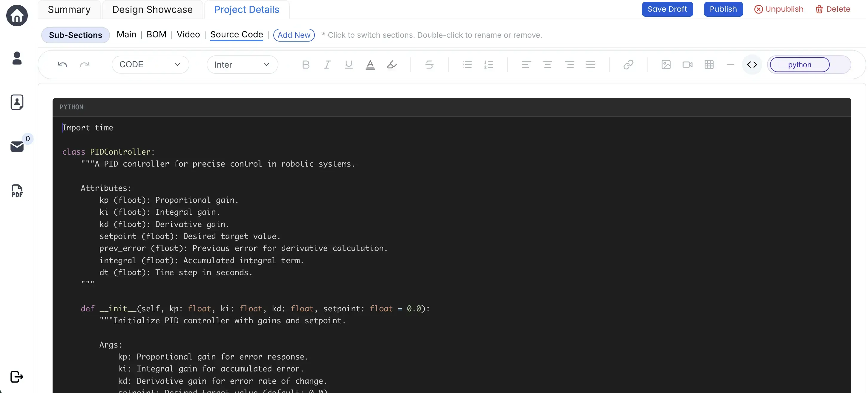The width and height of the screenshot is (868, 393).
Task: Undo the last edit
Action: (63, 64)
